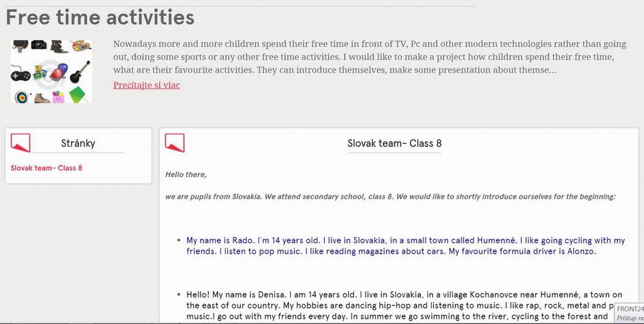Viewport: 644px width, 324px height.
Task: Click the Free time activities title
Action: click(x=100, y=17)
